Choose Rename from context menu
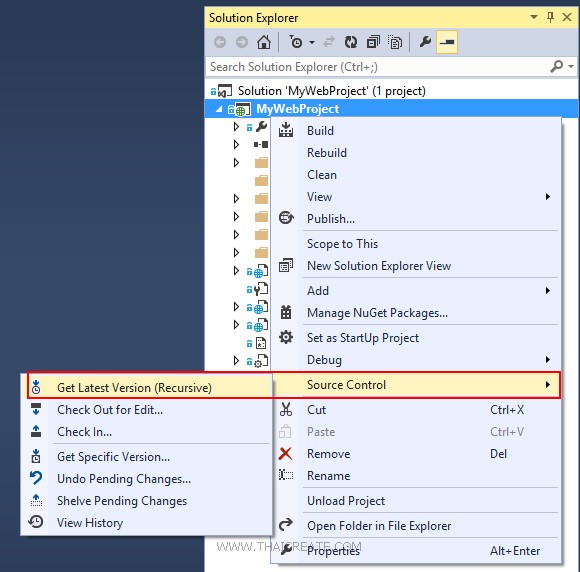The width and height of the screenshot is (580, 572). pos(328,476)
